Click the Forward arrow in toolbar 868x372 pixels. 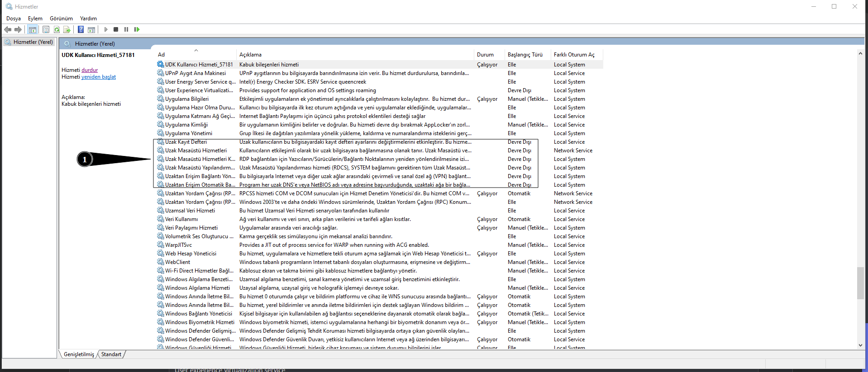click(x=18, y=29)
